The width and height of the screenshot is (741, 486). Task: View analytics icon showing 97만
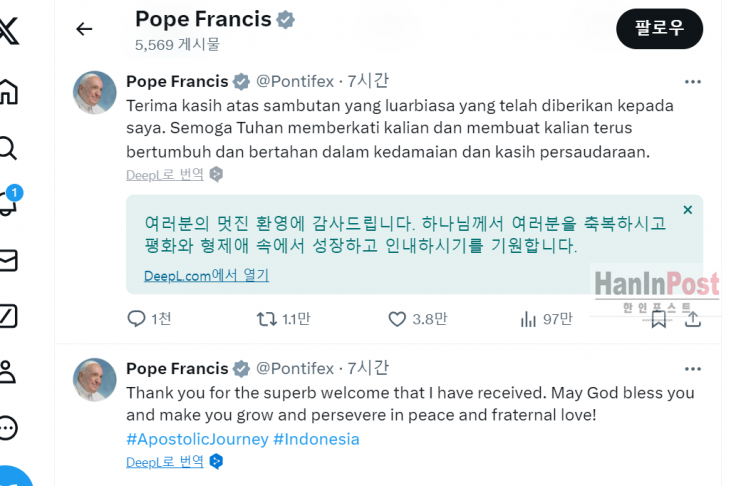[x=529, y=319]
